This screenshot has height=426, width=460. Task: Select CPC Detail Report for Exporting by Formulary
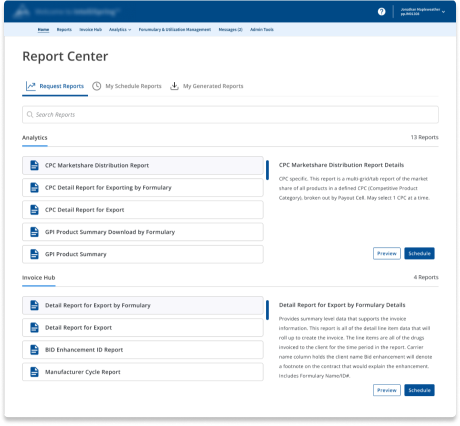click(x=143, y=188)
